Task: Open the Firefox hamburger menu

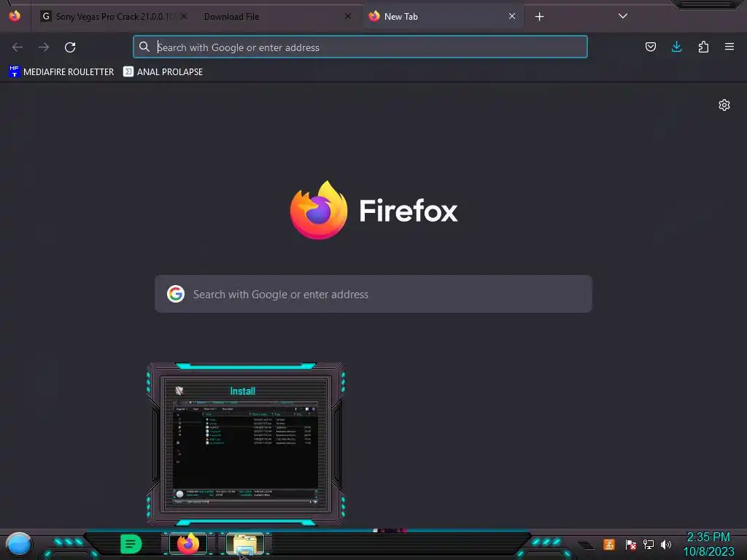Action: 729,47
